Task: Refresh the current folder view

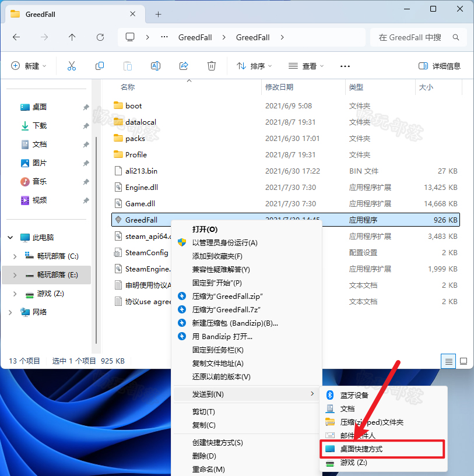Action: tap(100, 37)
